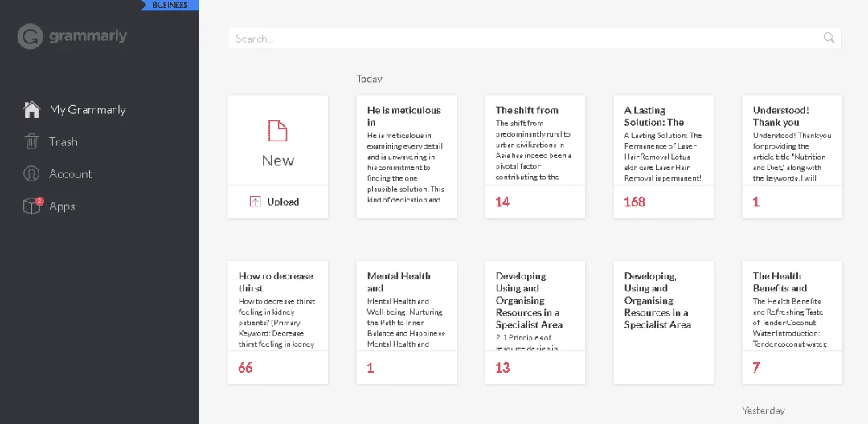Image resolution: width=868 pixels, height=424 pixels.
Task: Click the home icon beside My Grammarly
Action: click(x=31, y=109)
